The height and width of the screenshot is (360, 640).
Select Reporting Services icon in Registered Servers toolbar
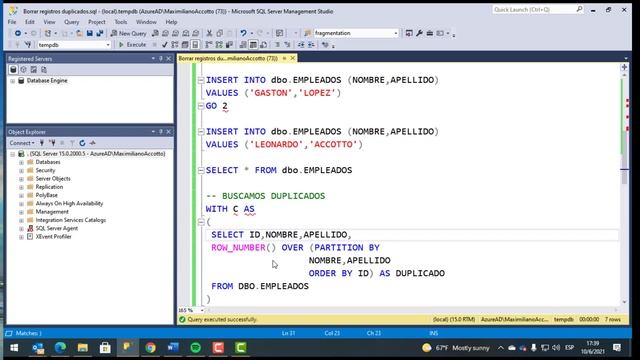pos(34,70)
